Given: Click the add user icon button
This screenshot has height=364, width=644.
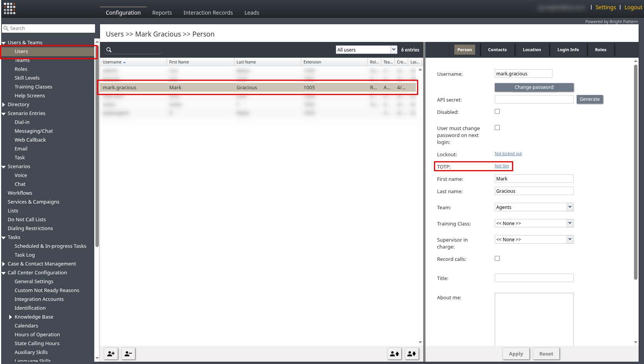Looking at the screenshot, I should (111, 354).
